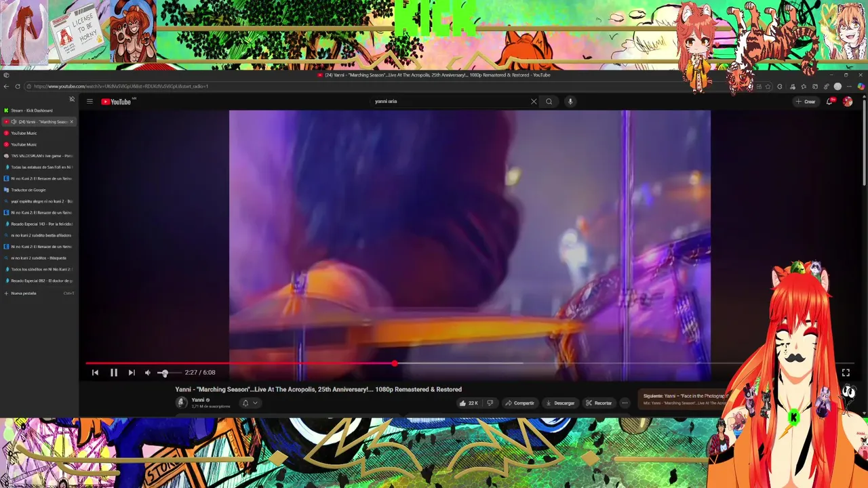868x488 pixels.
Task: Go to the YouTube home logo
Action: [x=116, y=102]
